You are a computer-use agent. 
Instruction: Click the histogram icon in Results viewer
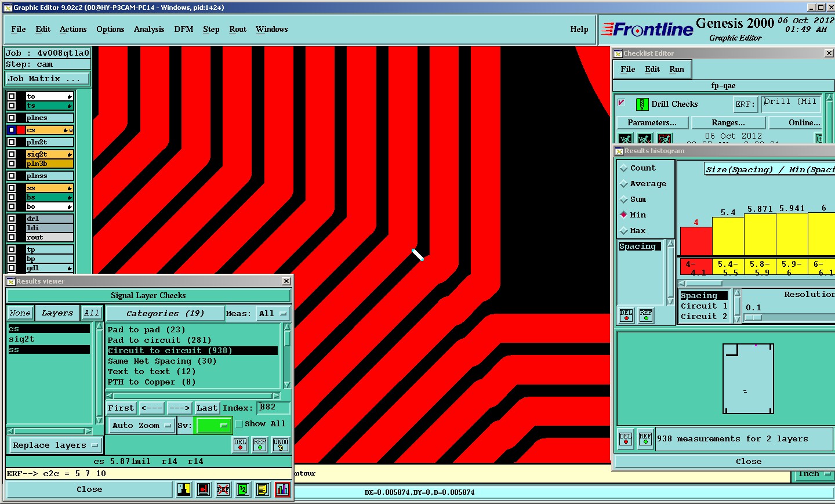point(282,490)
